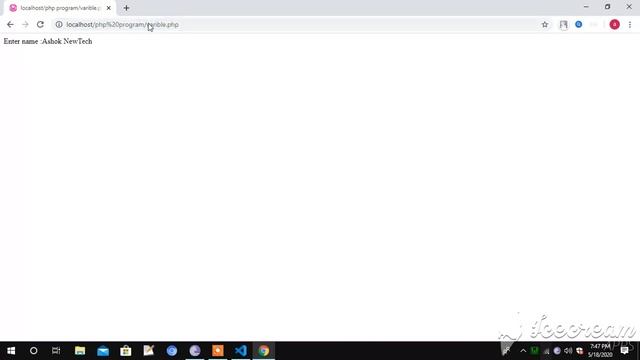Open the volume control in the tray
This screenshot has height=360, width=640.
pyautogui.click(x=568, y=351)
